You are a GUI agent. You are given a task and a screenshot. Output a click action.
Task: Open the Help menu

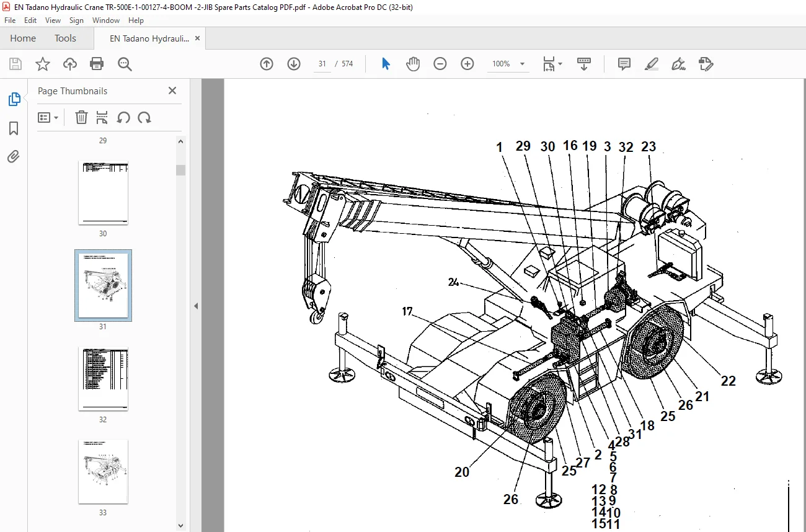136,20
